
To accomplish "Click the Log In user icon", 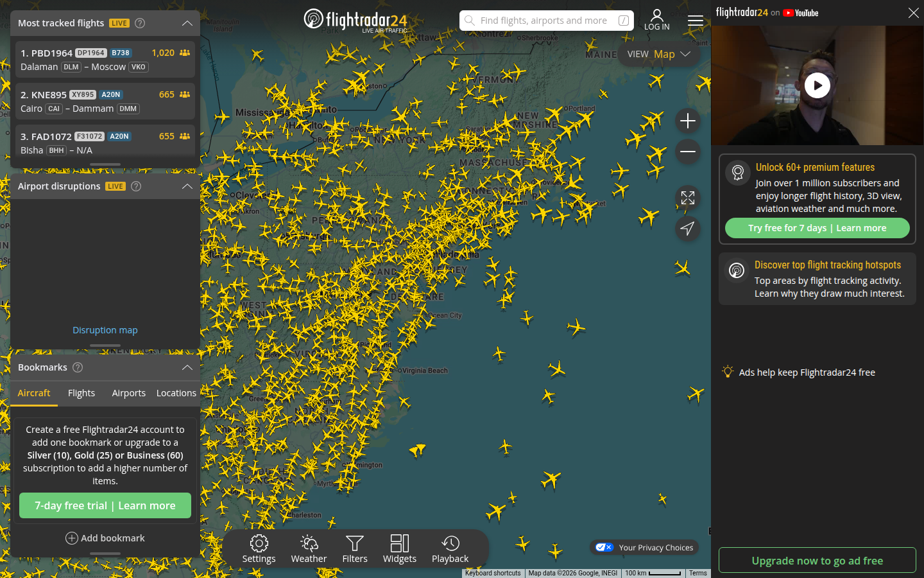I will coord(656,20).
